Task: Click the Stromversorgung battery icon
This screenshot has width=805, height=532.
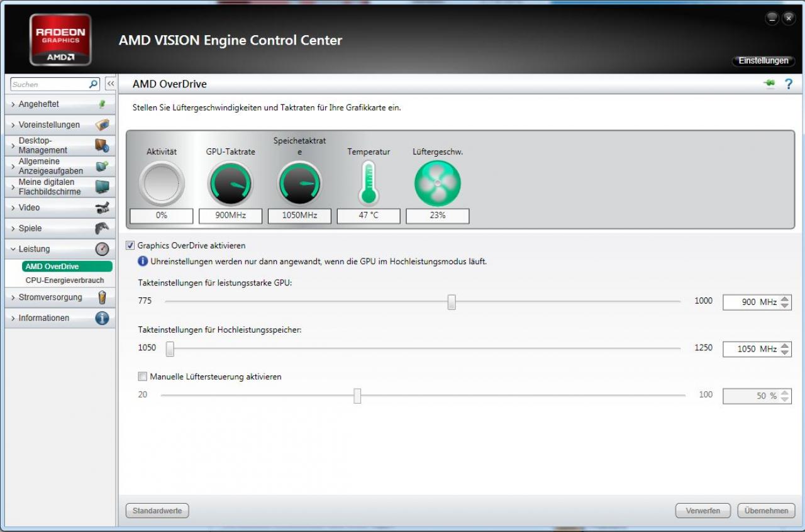Action: (x=102, y=297)
